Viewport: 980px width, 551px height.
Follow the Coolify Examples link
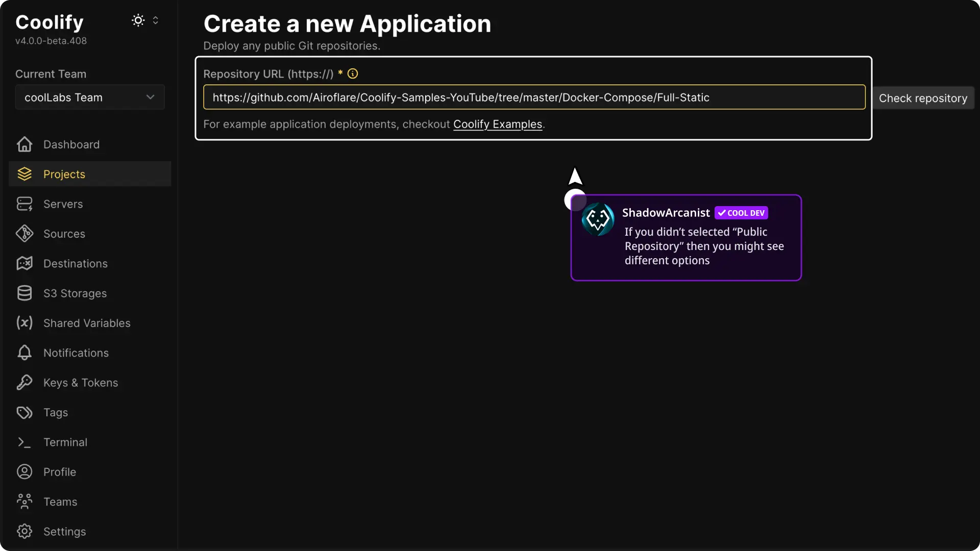(498, 124)
